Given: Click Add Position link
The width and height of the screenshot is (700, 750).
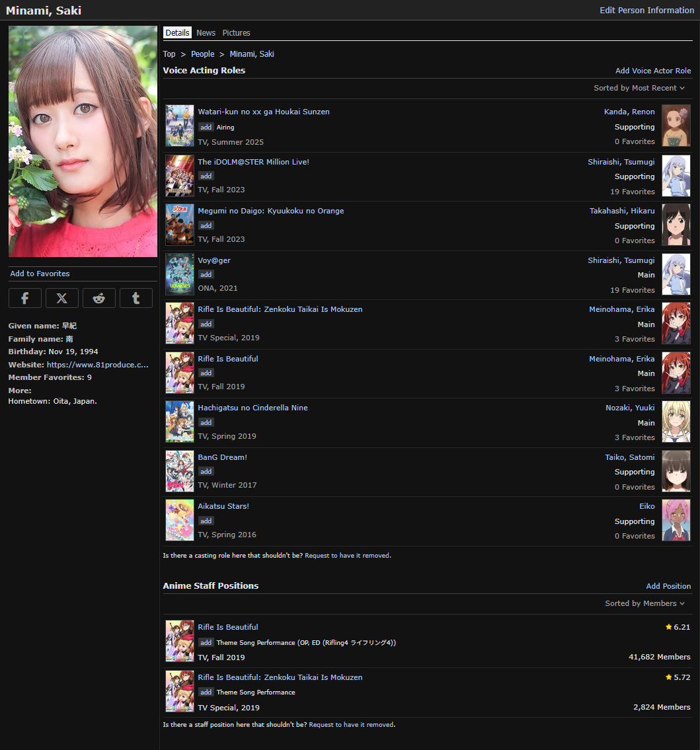Looking at the screenshot, I should point(668,586).
